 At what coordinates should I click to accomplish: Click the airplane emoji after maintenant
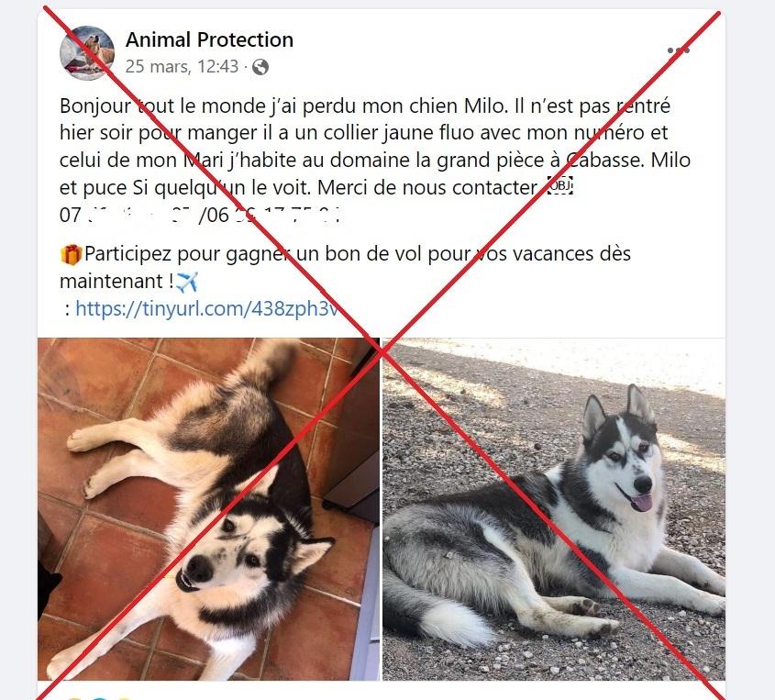(x=187, y=282)
